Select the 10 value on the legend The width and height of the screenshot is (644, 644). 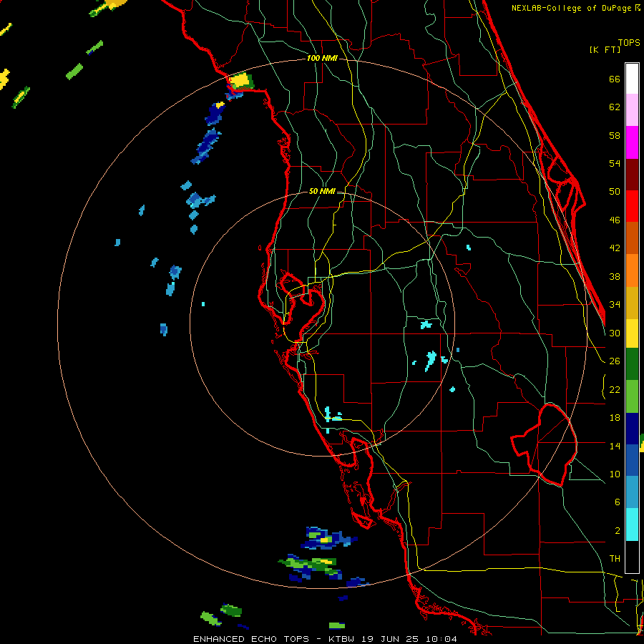coord(615,474)
